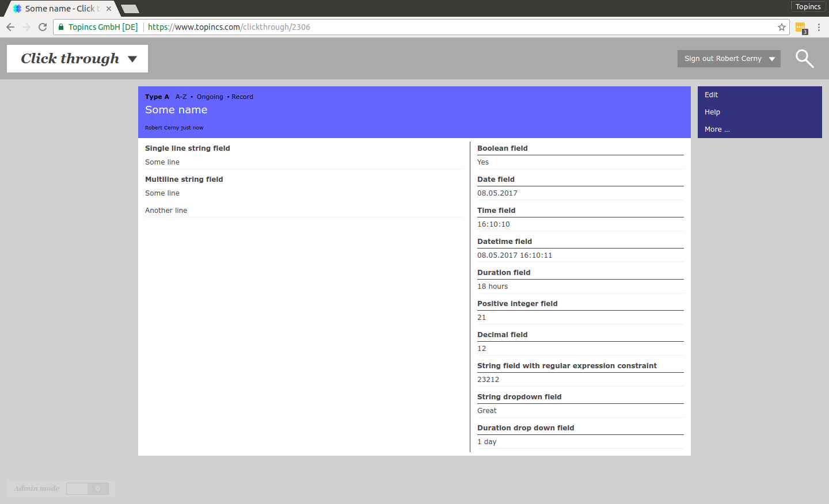Viewport: 829px width, 504px height.
Task: Toggle the Admin mode switch
Action: coord(88,488)
